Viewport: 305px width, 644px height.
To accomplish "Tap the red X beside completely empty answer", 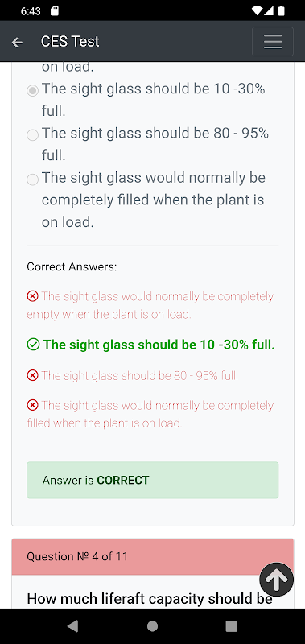I will click(32, 295).
